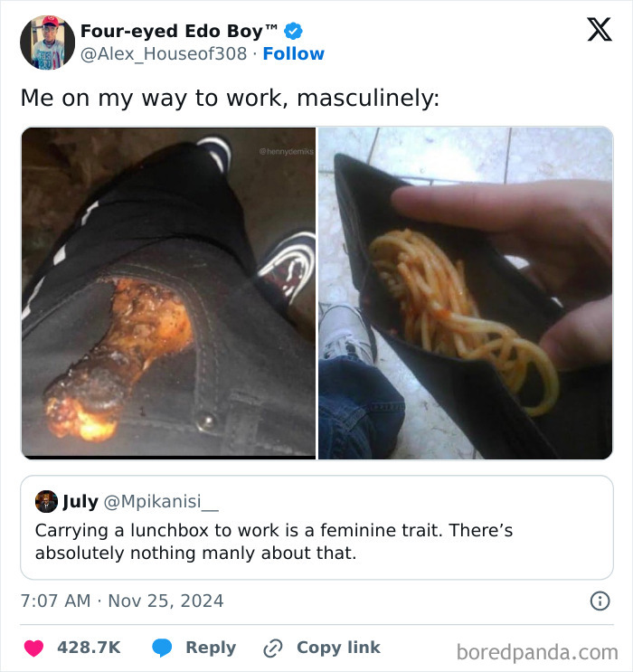Click the @Alex_Houseof308 handle
This screenshot has width=633, height=672.
point(164,53)
